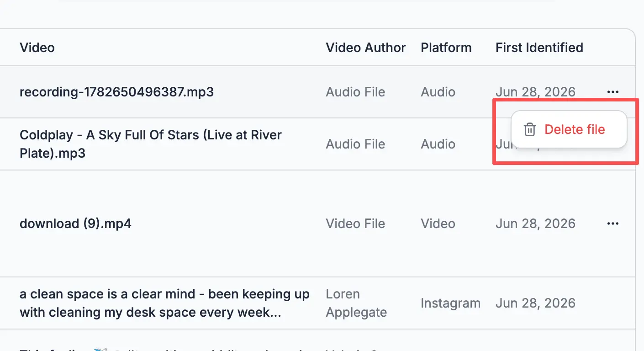Choose Delete file from the popup menu
644x351 pixels.
coord(569,129)
